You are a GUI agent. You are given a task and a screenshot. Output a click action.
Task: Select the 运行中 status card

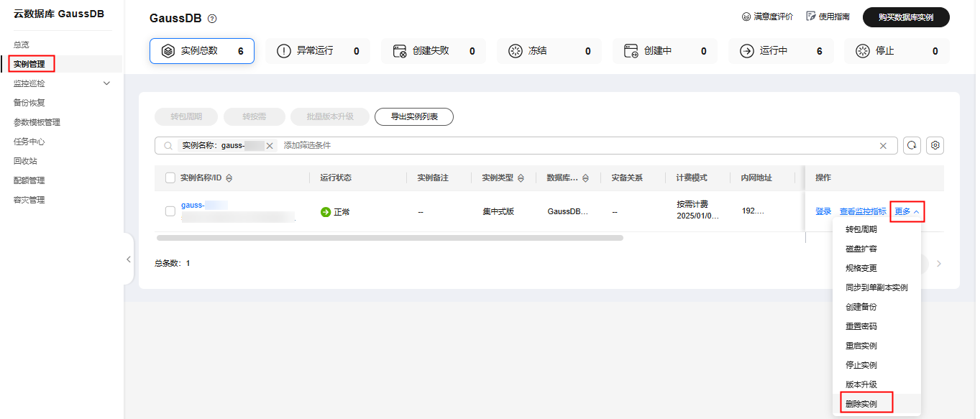781,51
